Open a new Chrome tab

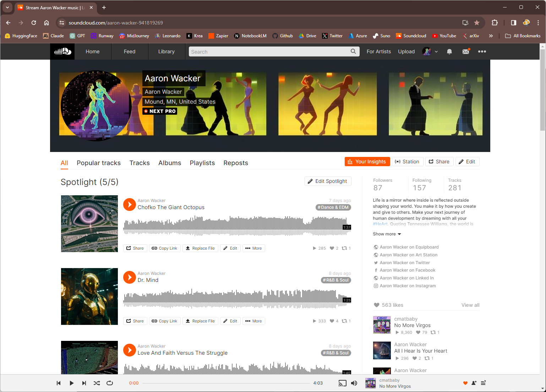tap(104, 7)
